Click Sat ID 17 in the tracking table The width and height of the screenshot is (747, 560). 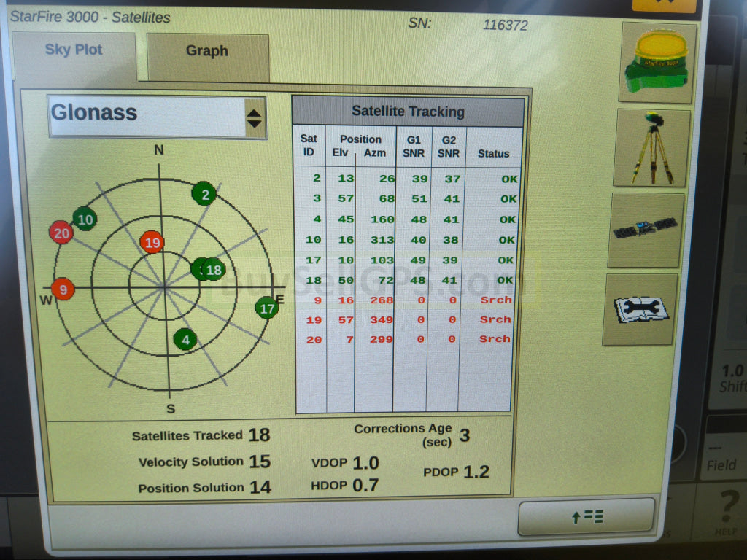313,260
